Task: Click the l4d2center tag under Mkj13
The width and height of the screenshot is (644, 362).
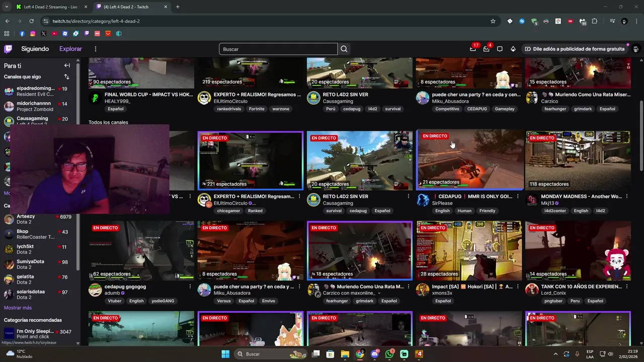Action: click(555, 211)
